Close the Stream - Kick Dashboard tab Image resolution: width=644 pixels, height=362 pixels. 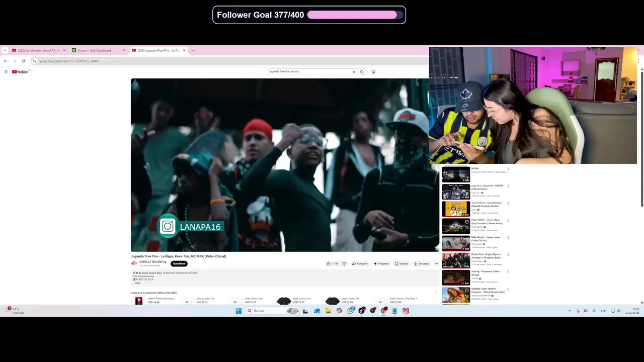pyautogui.click(x=124, y=50)
